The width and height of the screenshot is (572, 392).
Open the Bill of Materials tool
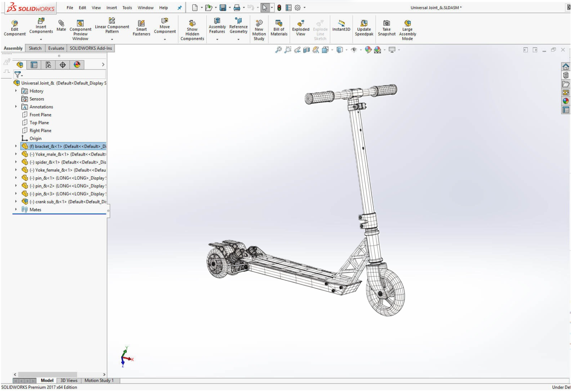tap(279, 28)
